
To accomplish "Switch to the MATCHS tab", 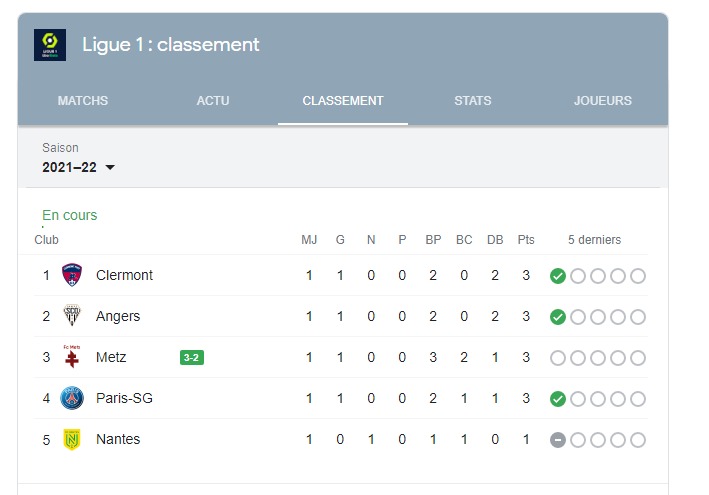I will 83,101.
